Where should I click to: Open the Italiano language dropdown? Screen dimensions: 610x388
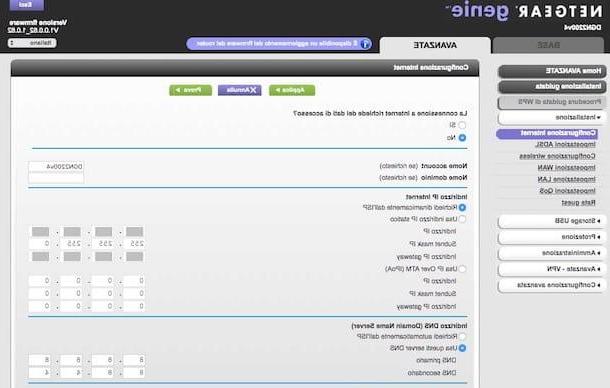point(32,43)
